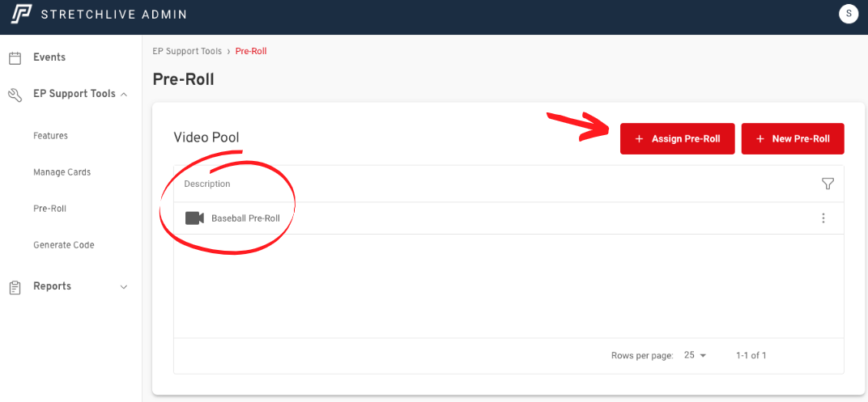The width and height of the screenshot is (868, 402).
Task: Open the user avatar menu
Action: pyautogui.click(x=848, y=14)
